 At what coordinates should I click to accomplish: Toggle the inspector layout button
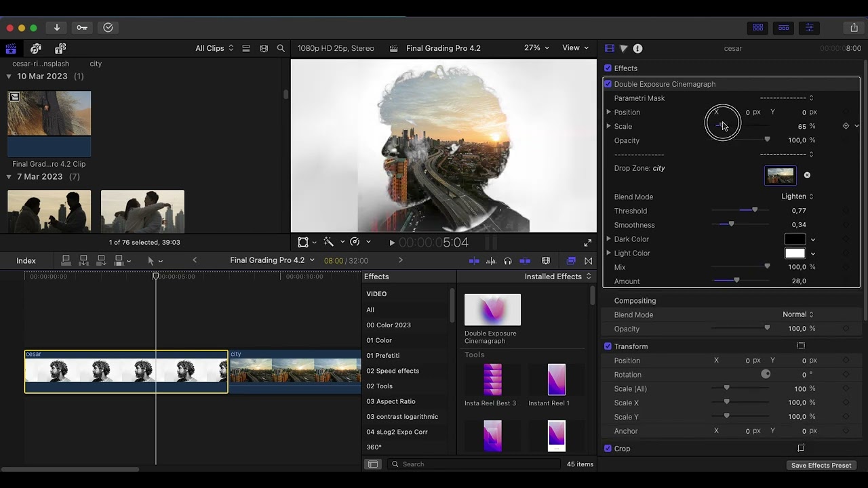[809, 28]
